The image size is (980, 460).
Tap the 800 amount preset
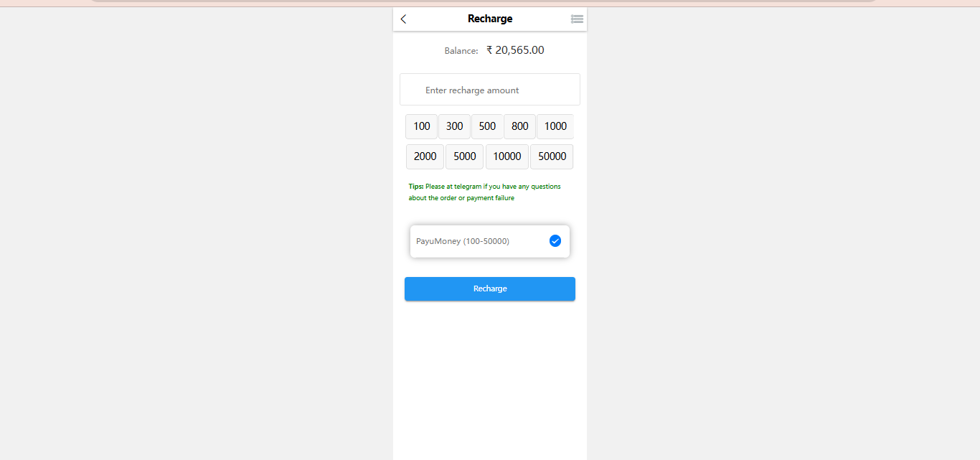pyautogui.click(x=520, y=126)
